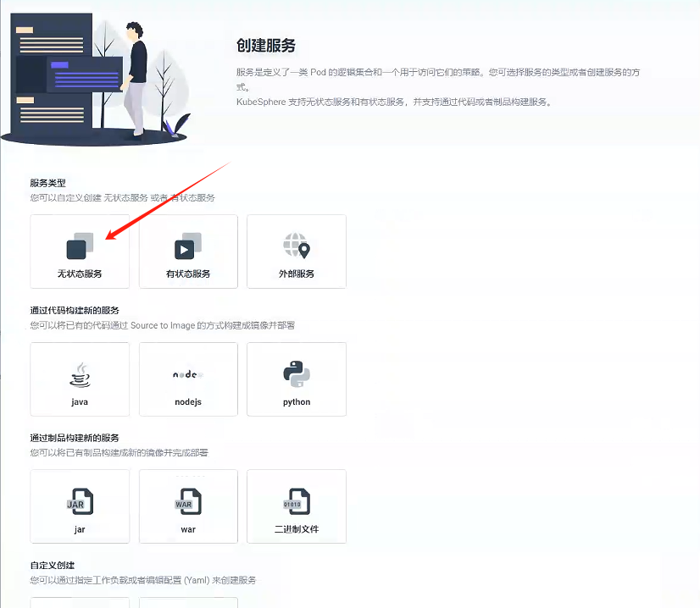The width and height of the screenshot is (700, 608).
Task: Click the jar card label
Action: tap(80, 529)
